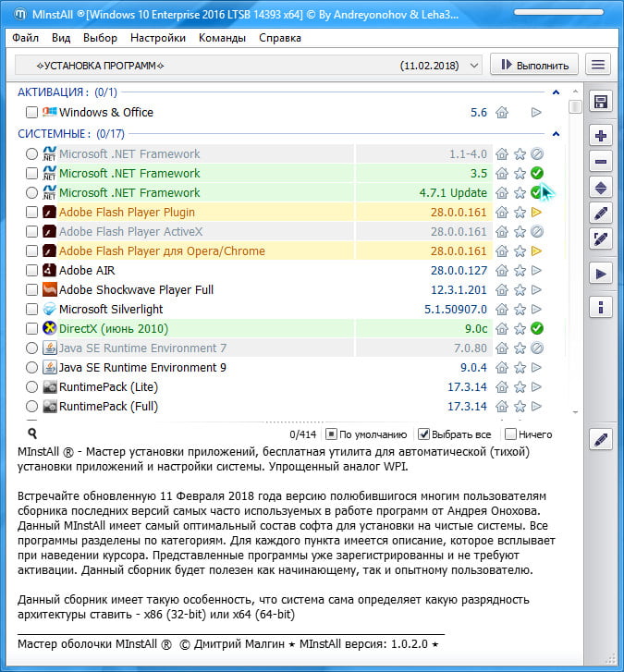This screenshot has height=672, width=624.
Task: Select Java SE Runtime Environment 9 radio button
Action: [x=32, y=368]
